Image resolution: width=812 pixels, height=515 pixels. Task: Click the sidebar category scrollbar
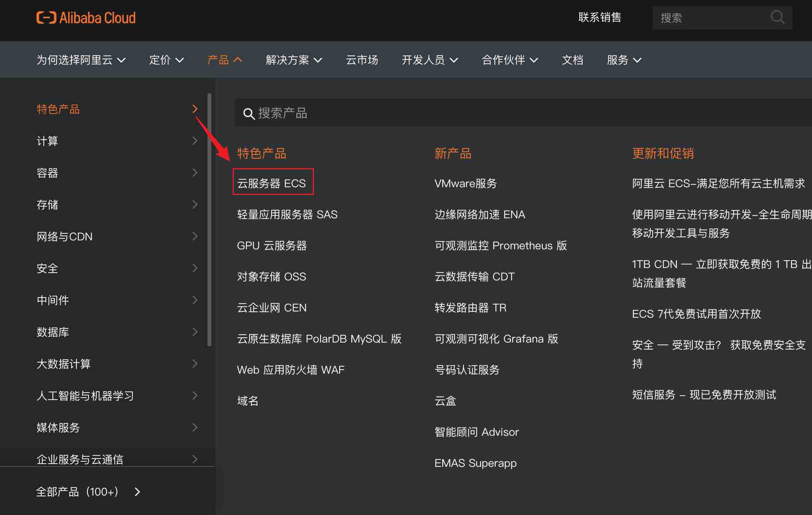click(x=209, y=219)
